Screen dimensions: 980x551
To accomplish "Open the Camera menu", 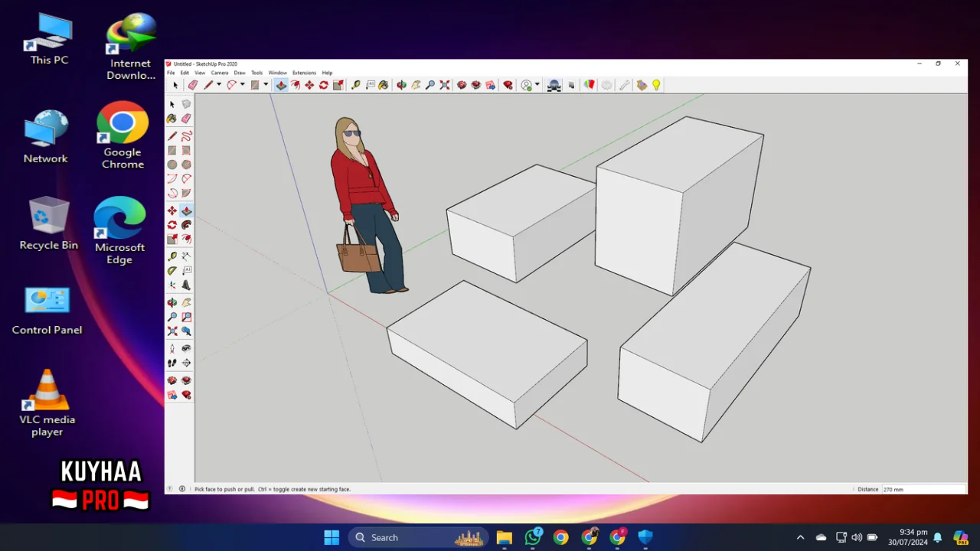I will [x=220, y=73].
